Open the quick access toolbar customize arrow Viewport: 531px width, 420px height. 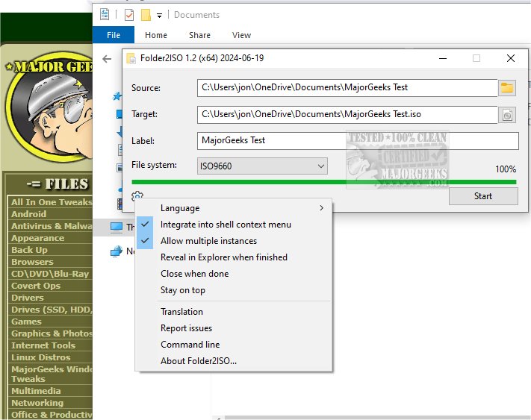click(x=159, y=15)
